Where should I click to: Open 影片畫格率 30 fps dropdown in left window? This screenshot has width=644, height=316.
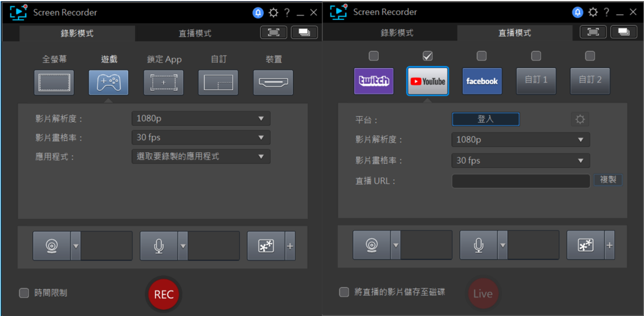(201, 137)
